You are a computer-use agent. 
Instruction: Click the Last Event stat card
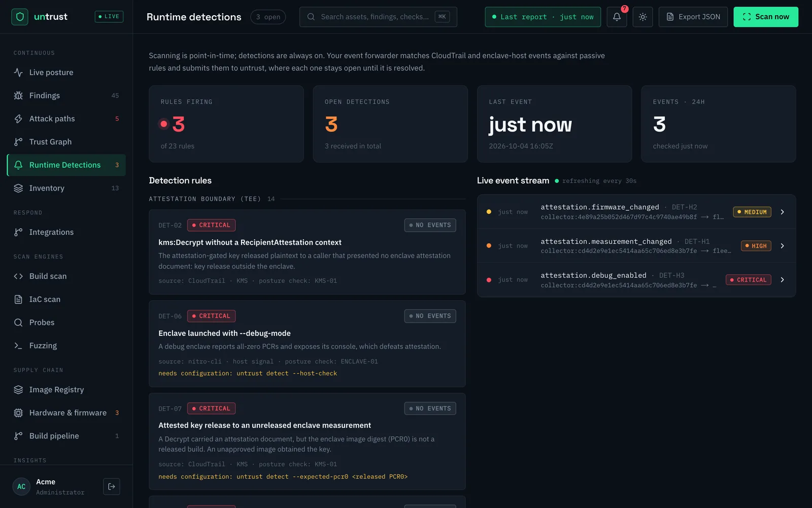click(554, 124)
